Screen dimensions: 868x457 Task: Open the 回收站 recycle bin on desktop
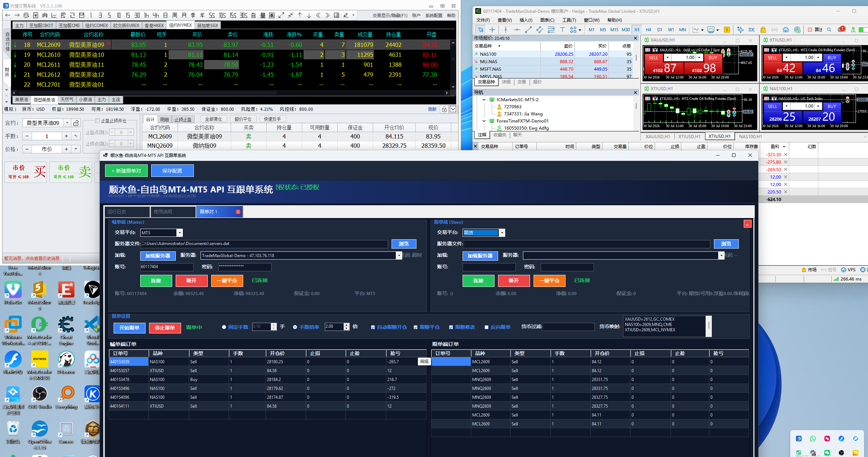tap(13, 432)
